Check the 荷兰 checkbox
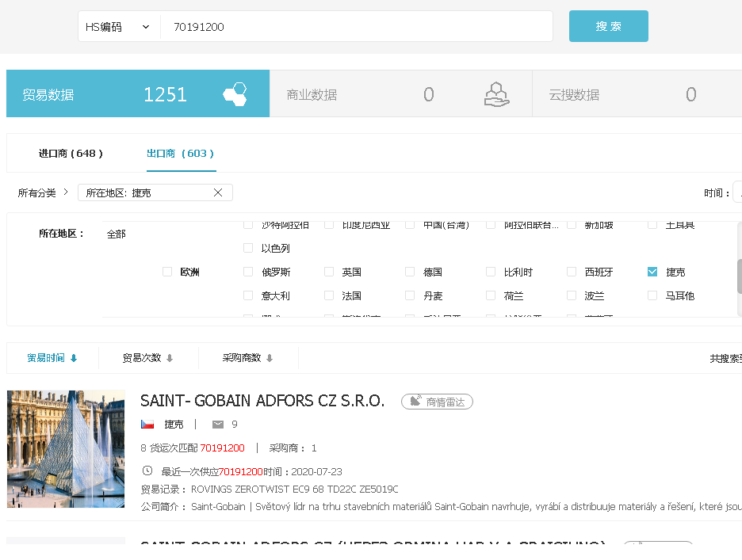The height and width of the screenshot is (560, 742). pyautogui.click(x=491, y=295)
